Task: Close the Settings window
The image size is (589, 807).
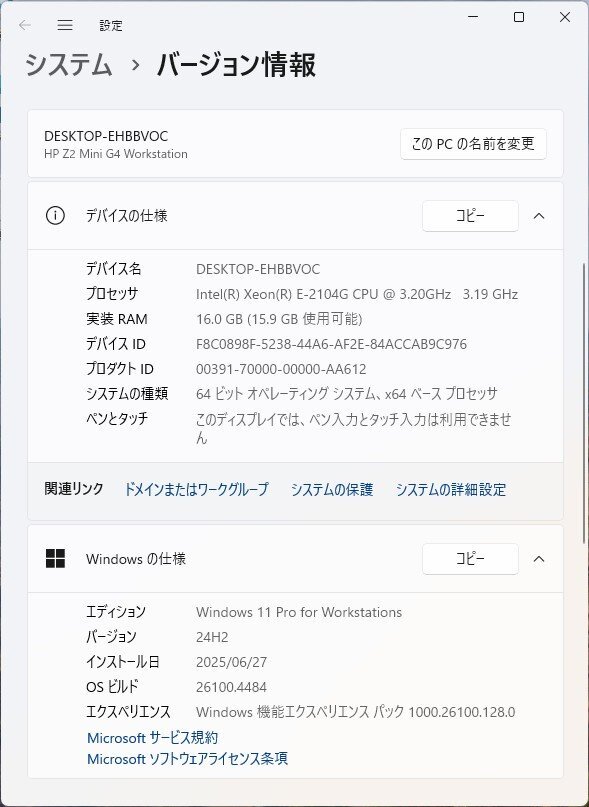Action: coord(565,17)
